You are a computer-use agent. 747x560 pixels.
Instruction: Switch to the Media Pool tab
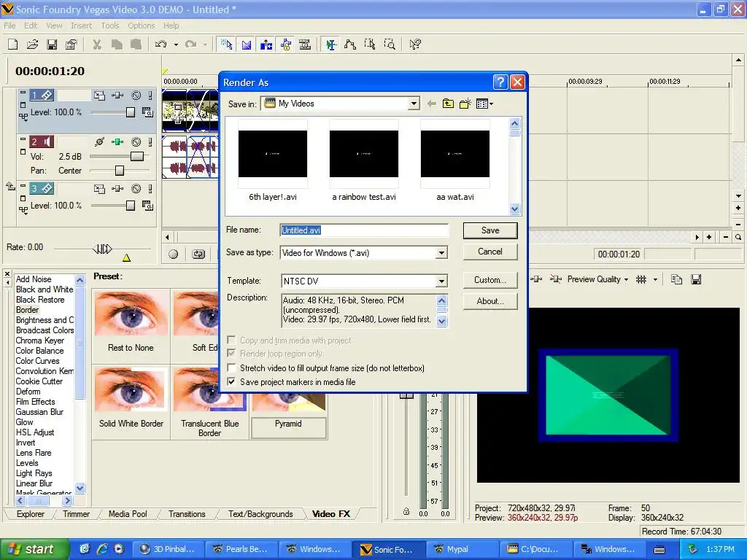pos(128,514)
